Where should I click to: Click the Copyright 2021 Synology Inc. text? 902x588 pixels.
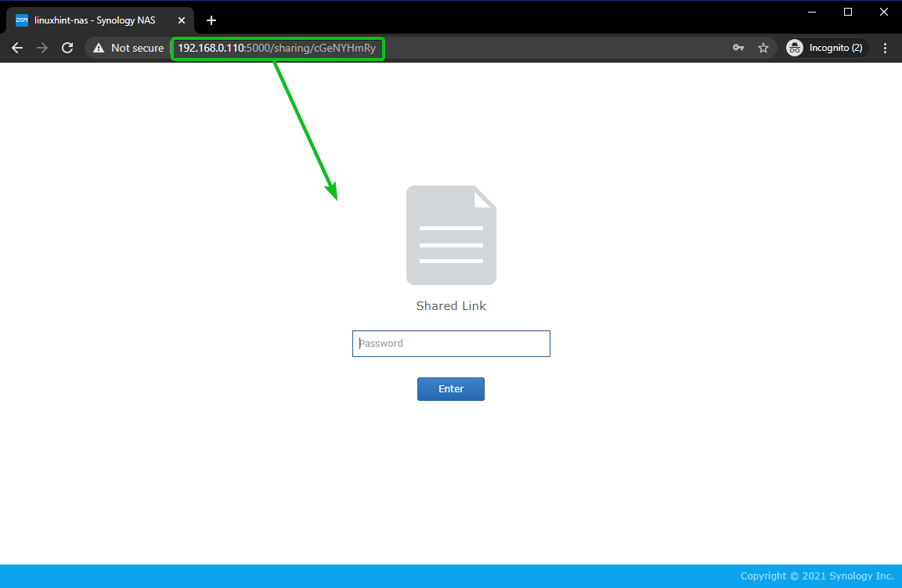tap(817, 576)
